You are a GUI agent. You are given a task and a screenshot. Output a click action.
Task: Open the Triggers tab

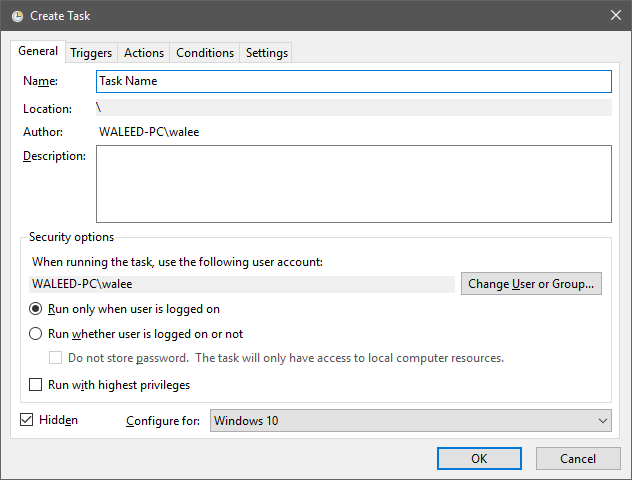91,53
